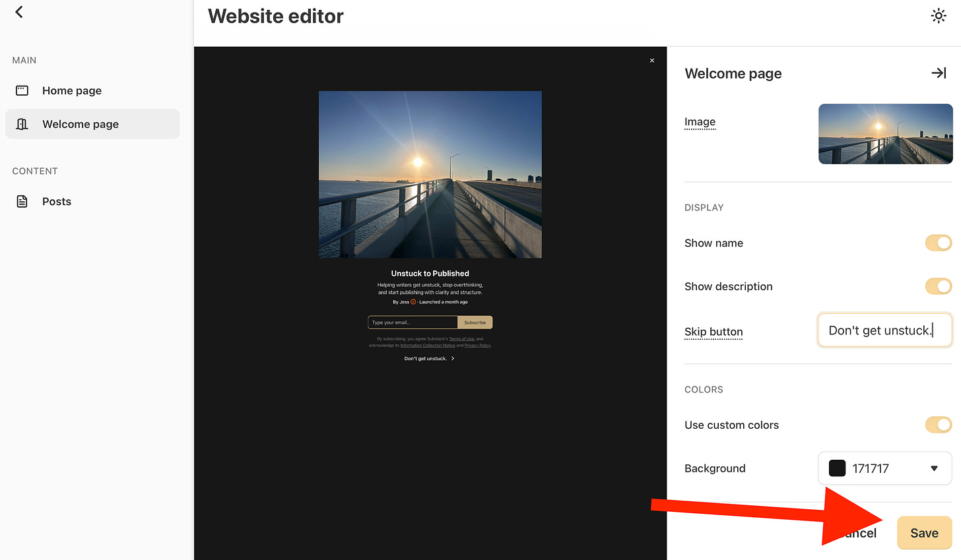Click the welcome page image thumbnail

pos(885,134)
